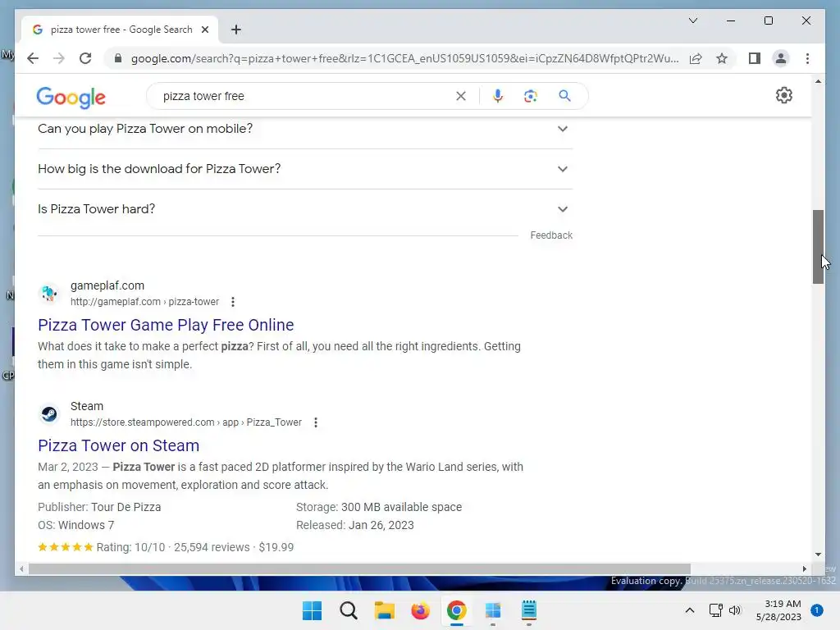Bookmark this tab with the star icon
This screenshot has height=630, width=840.
tap(722, 58)
